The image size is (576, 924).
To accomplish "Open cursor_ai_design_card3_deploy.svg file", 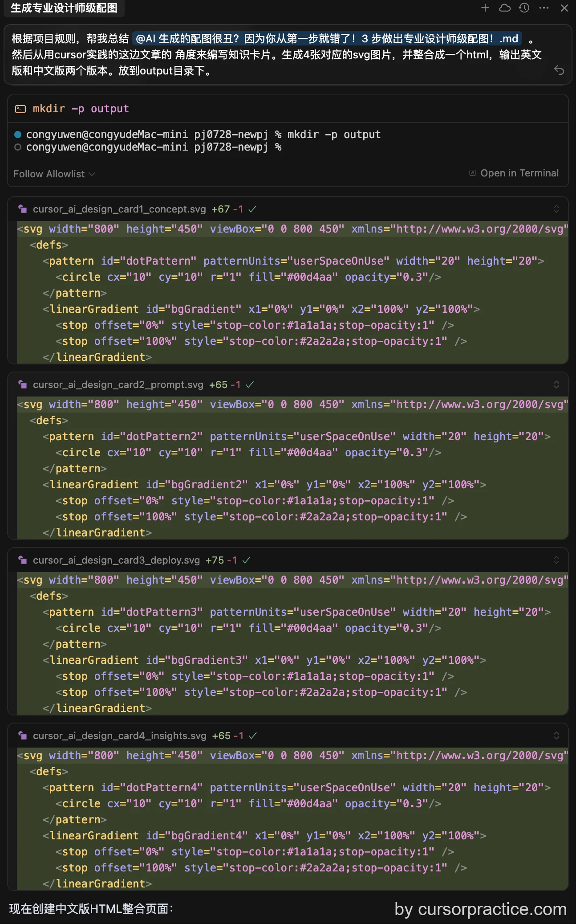I will (116, 560).
